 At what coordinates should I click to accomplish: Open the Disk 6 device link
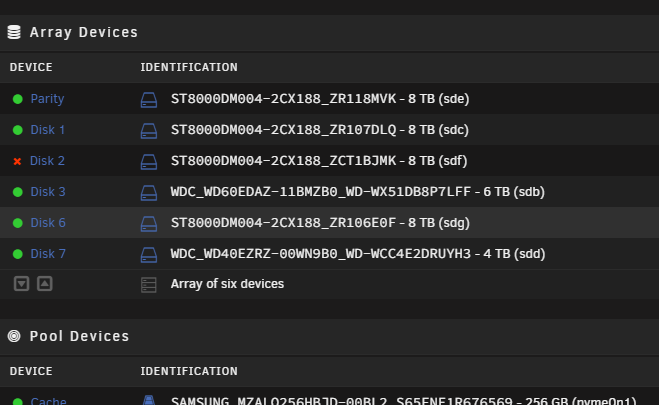pyautogui.click(x=48, y=223)
